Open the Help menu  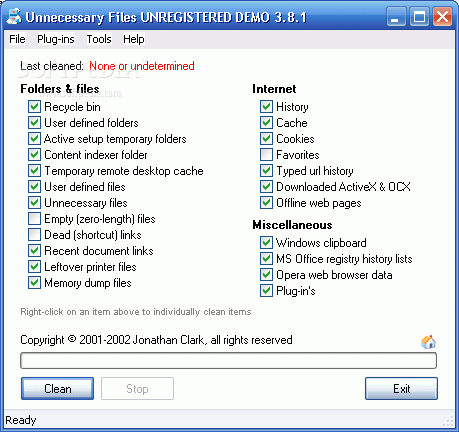coord(134,39)
